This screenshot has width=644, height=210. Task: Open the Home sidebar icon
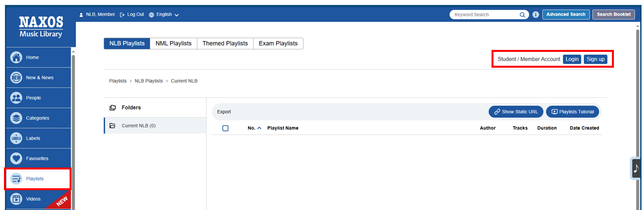[x=16, y=57]
